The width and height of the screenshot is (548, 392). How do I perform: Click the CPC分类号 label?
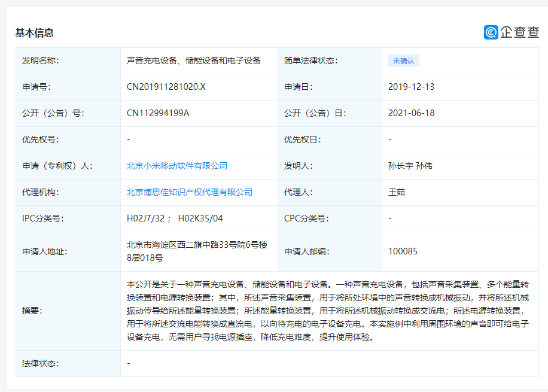(x=306, y=218)
